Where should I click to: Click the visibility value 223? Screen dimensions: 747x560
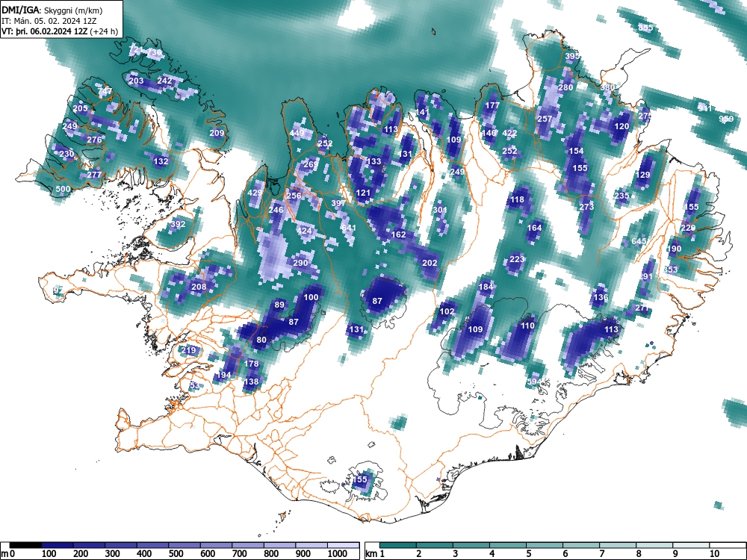click(517, 260)
